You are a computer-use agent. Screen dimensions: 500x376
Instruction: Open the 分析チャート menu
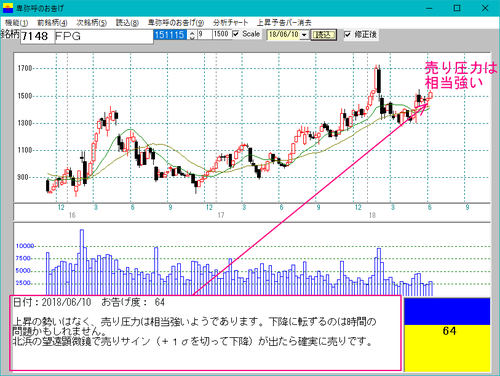pyautogui.click(x=230, y=23)
